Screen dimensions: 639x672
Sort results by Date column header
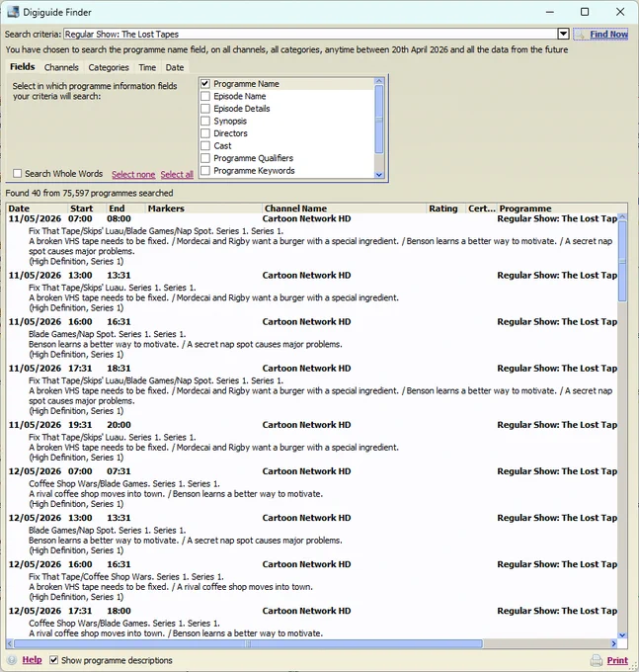click(x=38, y=209)
